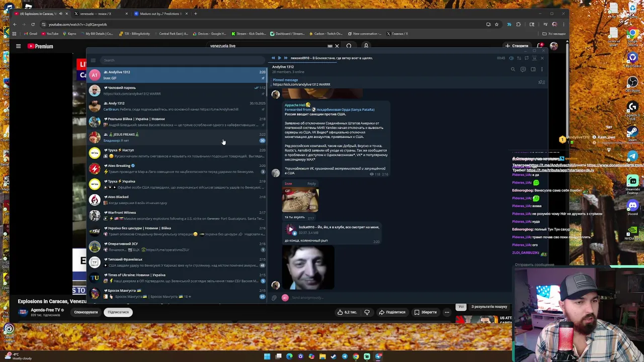Viewport: 644px width, 362px height.
Task: Open YouTube notifications bell
Action: pos(540,46)
